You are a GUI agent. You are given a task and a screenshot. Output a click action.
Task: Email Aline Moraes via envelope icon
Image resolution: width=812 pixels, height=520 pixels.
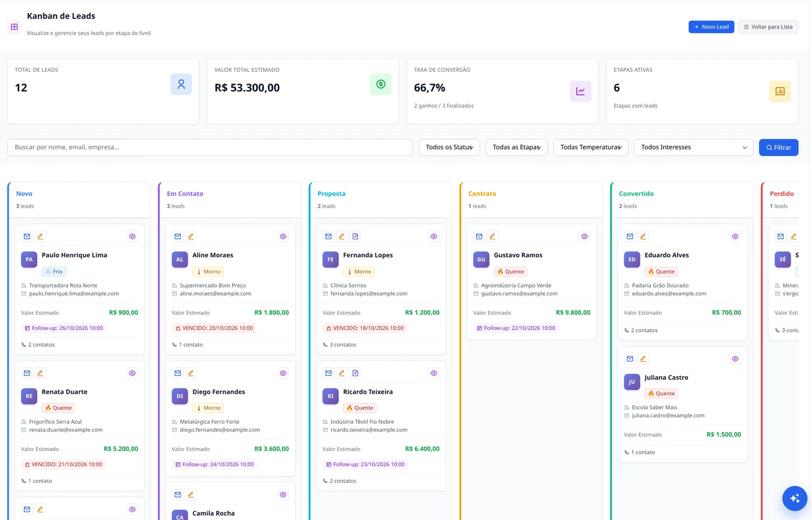(177, 237)
